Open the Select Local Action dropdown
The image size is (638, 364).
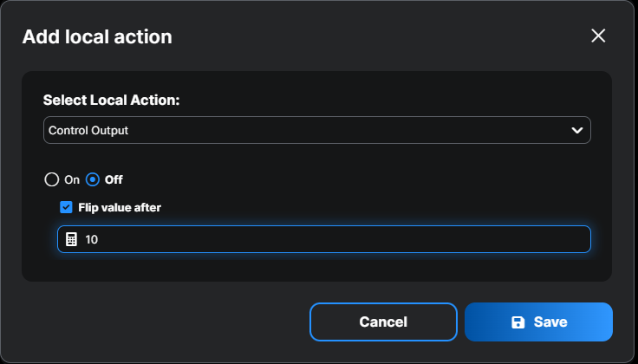point(316,130)
